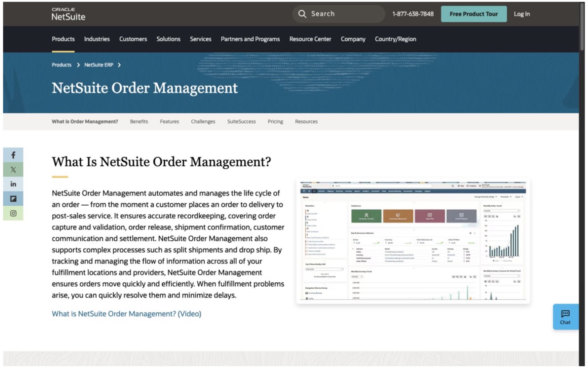Click the chevron after NetSuite ERP breadcrumb
This screenshot has width=588, height=368.
pos(119,65)
